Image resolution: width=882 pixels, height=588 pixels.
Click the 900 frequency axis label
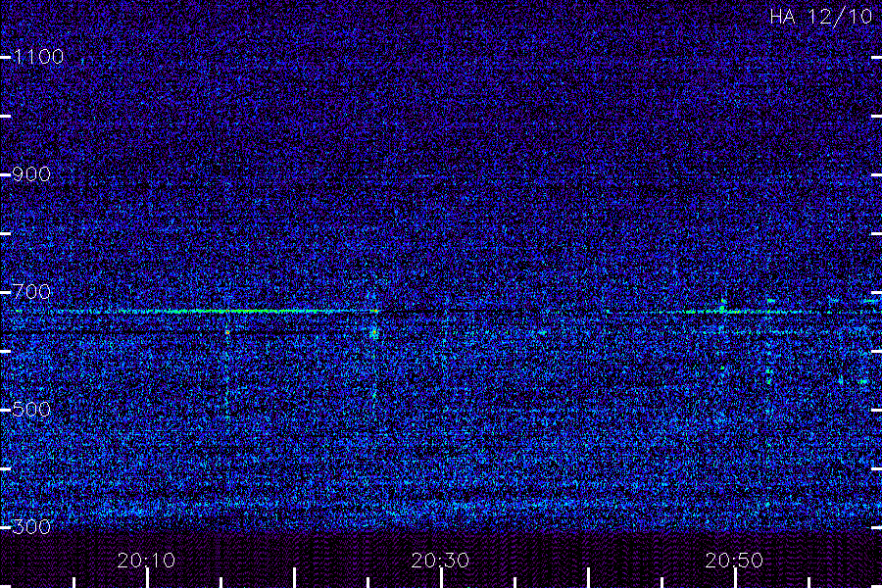pos(31,174)
